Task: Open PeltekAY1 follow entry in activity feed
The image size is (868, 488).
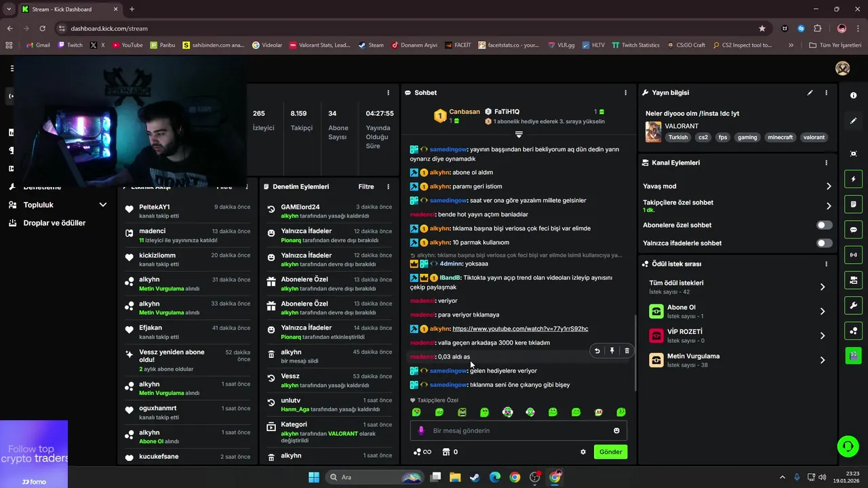Action: [x=188, y=211]
